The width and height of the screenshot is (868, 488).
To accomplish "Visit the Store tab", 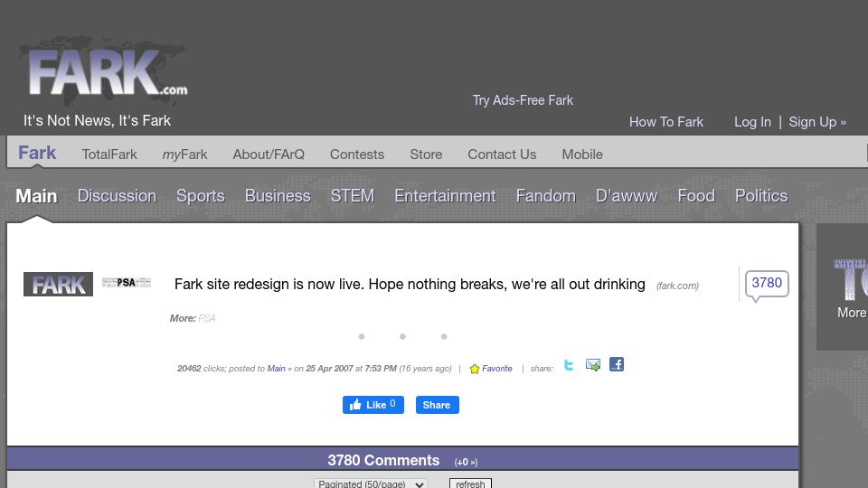I will 426,155.
